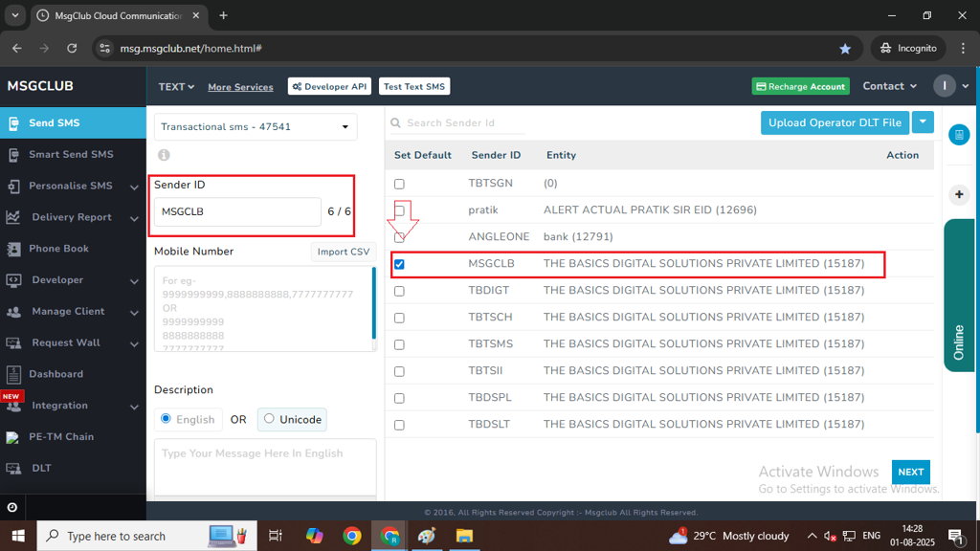The width and height of the screenshot is (980, 551).
Task: Click the Manage Client people icon
Action: (13, 311)
